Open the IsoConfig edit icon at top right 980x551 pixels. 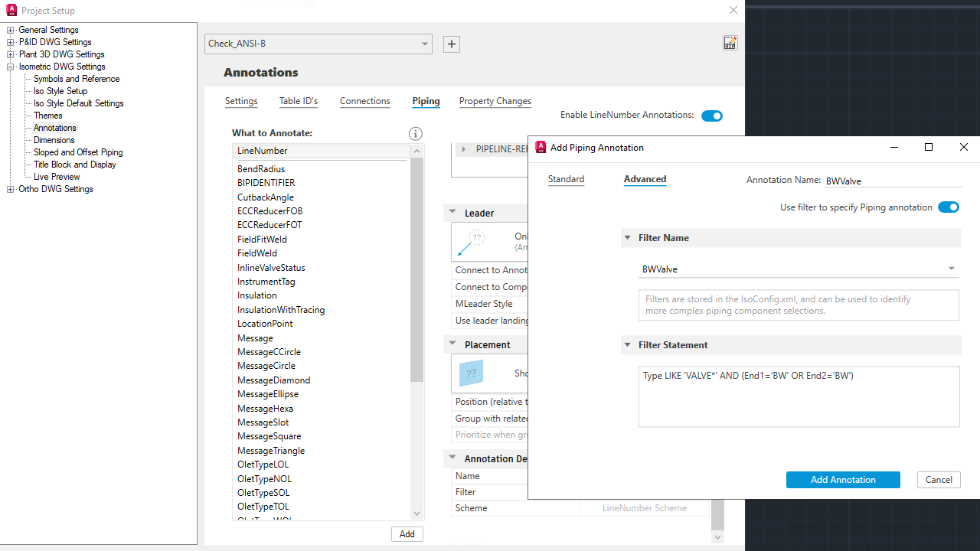pyautogui.click(x=730, y=44)
